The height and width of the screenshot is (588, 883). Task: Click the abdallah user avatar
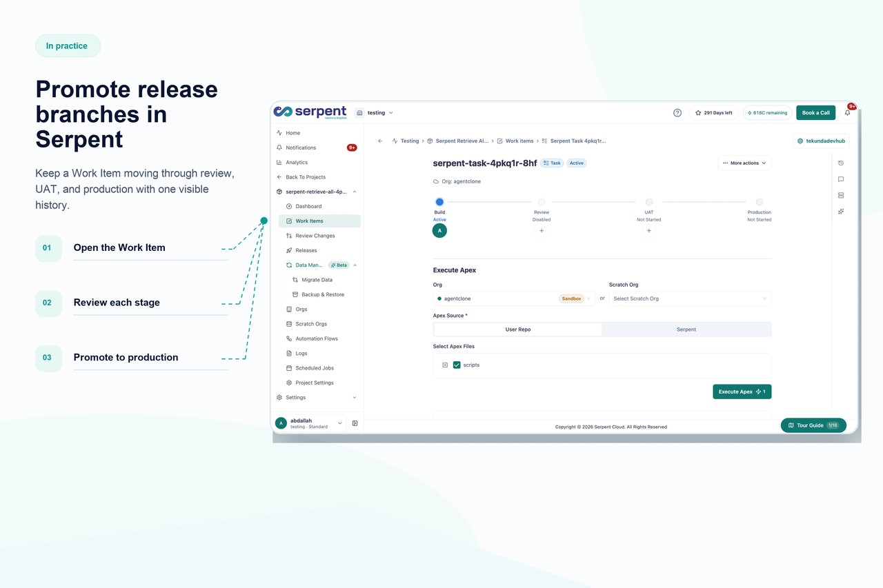pos(281,423)
